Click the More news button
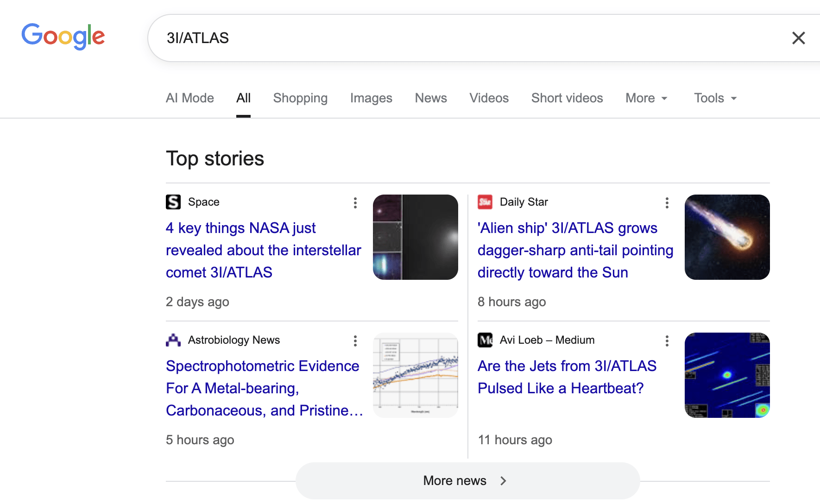This screenshot has height=504, width=820. [468, 480]
